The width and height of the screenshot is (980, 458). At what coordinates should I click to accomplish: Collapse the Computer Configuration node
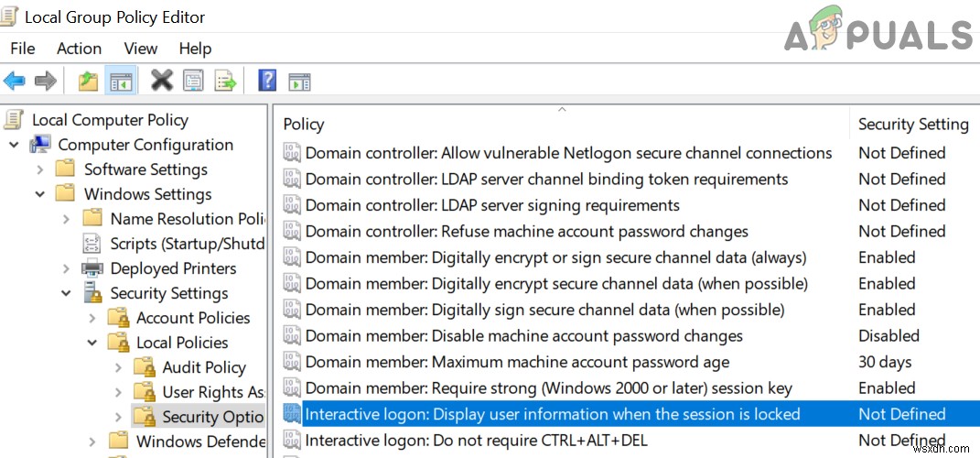[x=14, y=145]
